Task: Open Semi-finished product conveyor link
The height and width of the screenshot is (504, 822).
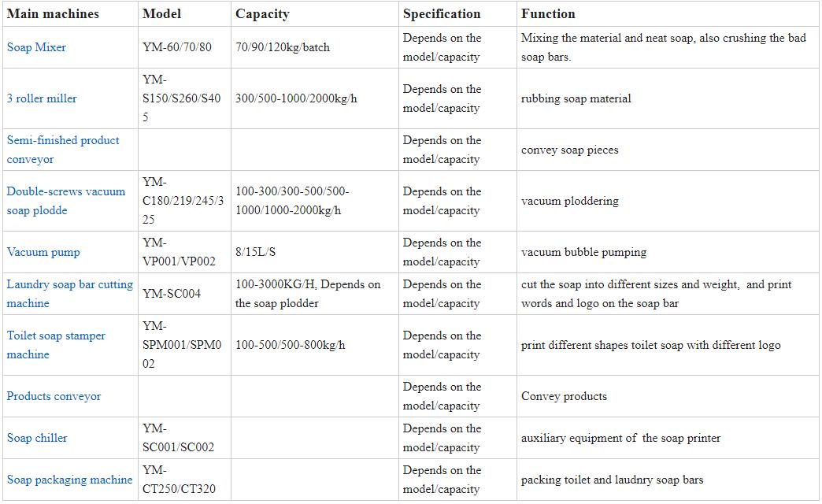Action: 63,150
